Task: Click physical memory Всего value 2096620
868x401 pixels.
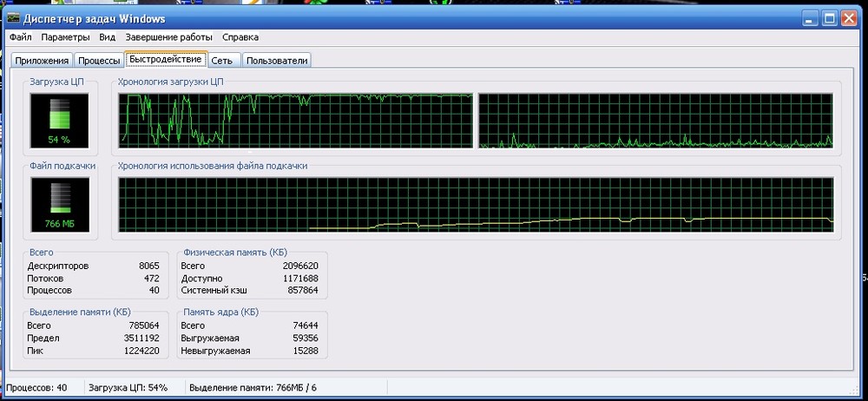Action: pyautogui.click(x=300, y=266)
